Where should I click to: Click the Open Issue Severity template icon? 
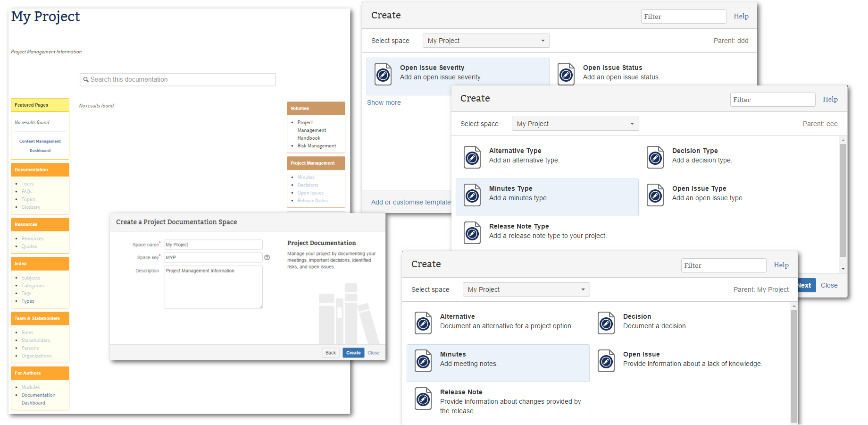(x=383, y=74)
